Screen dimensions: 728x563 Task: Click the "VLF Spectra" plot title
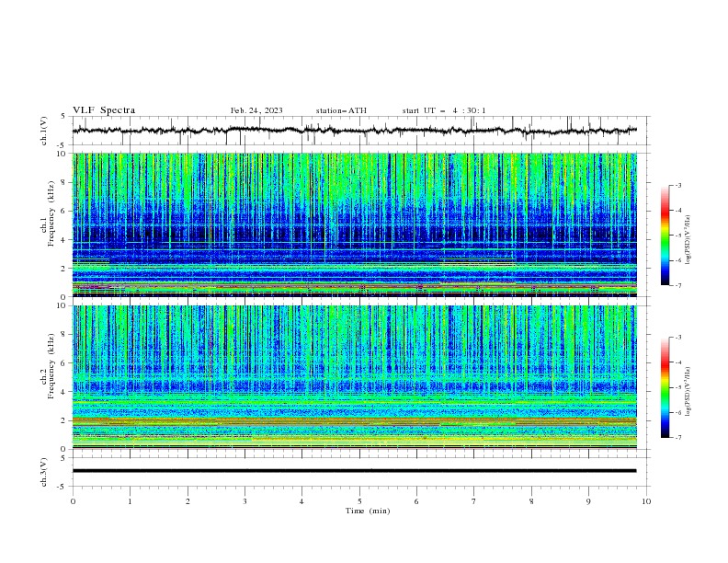[104, 110]
